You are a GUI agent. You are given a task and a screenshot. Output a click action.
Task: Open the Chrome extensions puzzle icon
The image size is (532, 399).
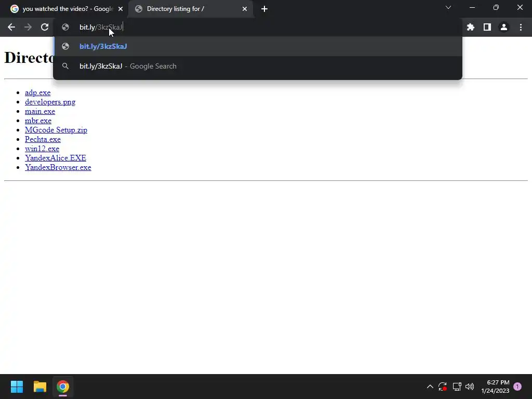(x=471, y=27)
